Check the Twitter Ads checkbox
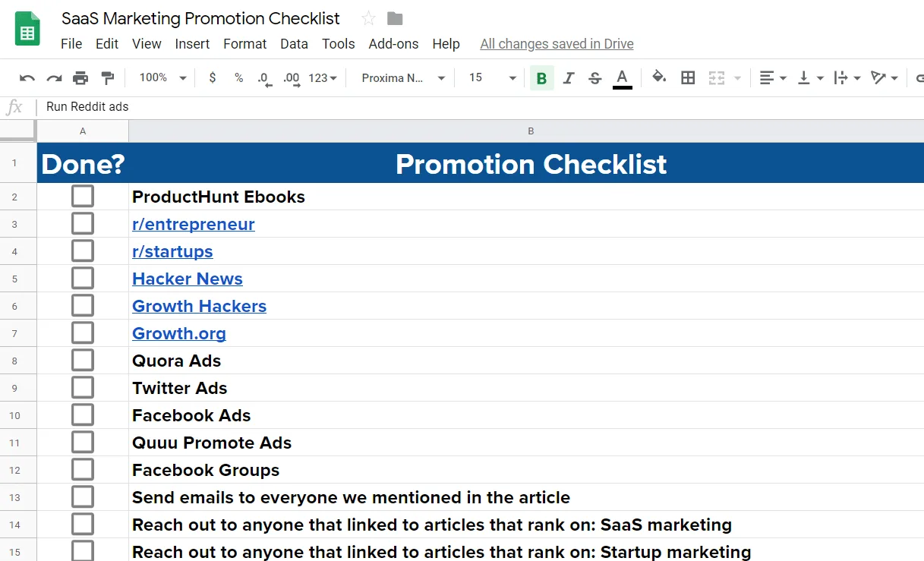Image resolution: width=924 pixels, height=561 pixels. 83,388
